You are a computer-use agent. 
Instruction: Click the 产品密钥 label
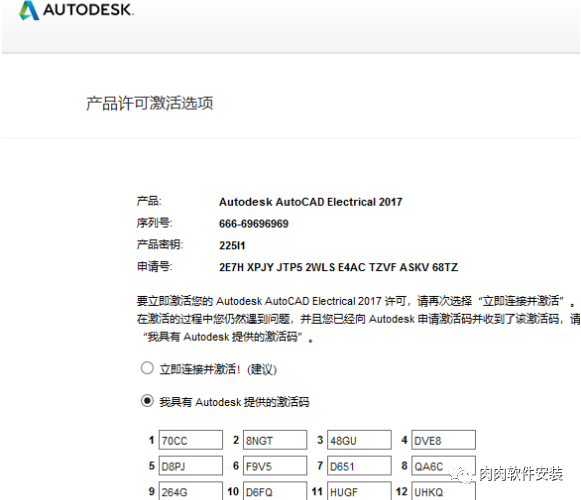(160, 244)
